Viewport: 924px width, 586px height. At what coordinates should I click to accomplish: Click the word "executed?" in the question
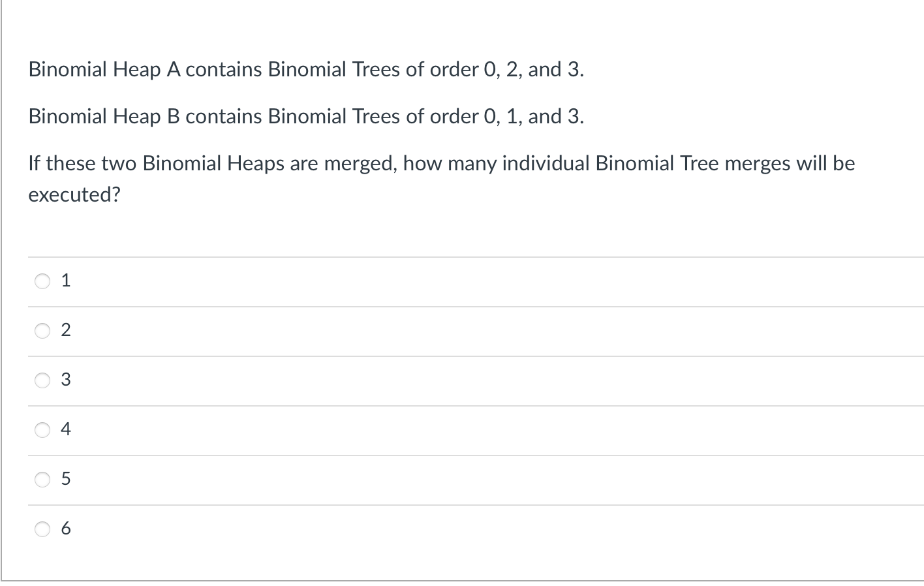[74, 194]
